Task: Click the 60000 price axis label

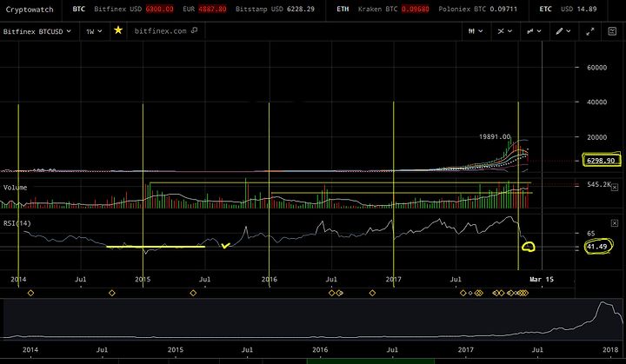Action: coord(596,68)
